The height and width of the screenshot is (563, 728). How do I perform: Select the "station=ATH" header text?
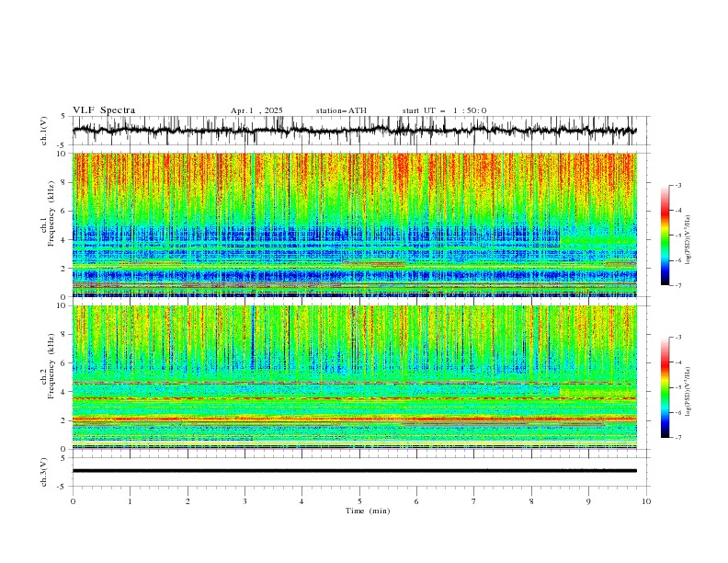(x=341, y=110)
